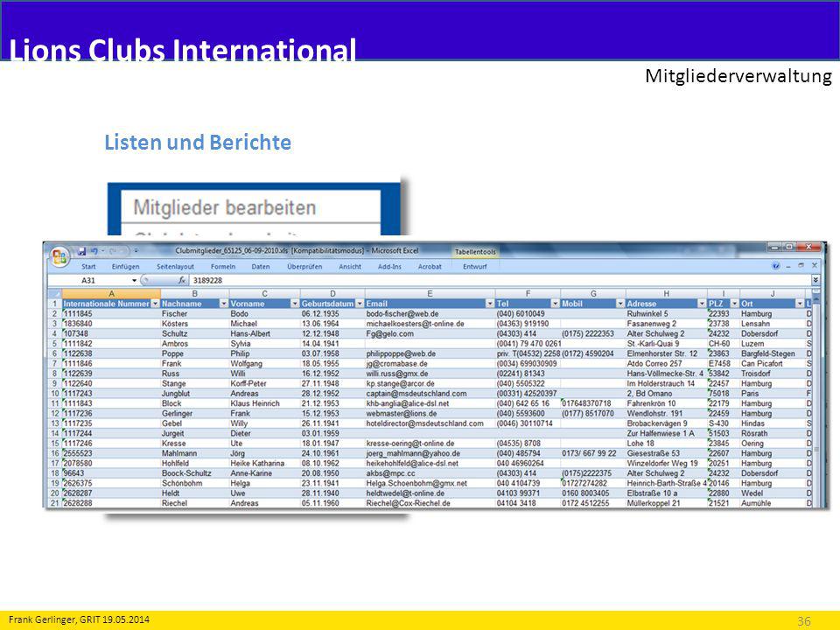Select the Vorname cell Klaus Heinrich
Viewport: 840px width, 630px height.
[x=255, y=403]
